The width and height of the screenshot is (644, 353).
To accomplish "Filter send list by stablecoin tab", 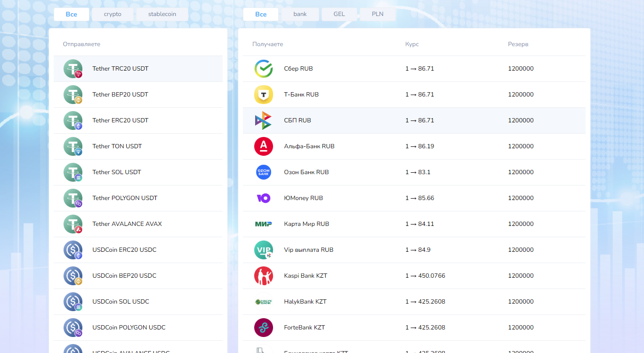I will [162, 14].
